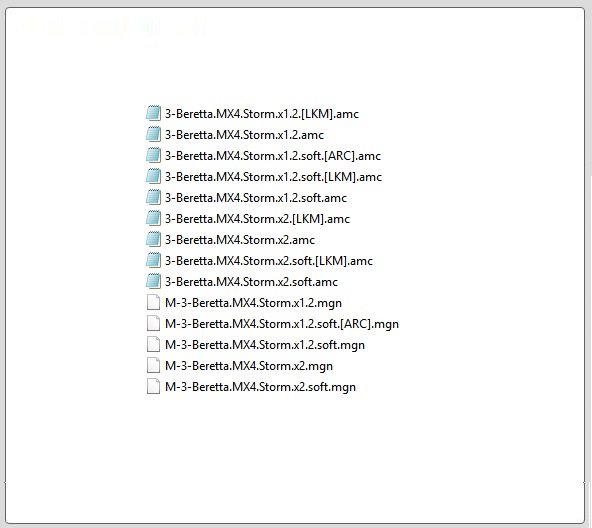Screen dimensions: 592x528
Task: Click the icon of 3-Beretta.MX4.Storm.x1.2.soft.[LKM].amc
Action: [153, 176]
